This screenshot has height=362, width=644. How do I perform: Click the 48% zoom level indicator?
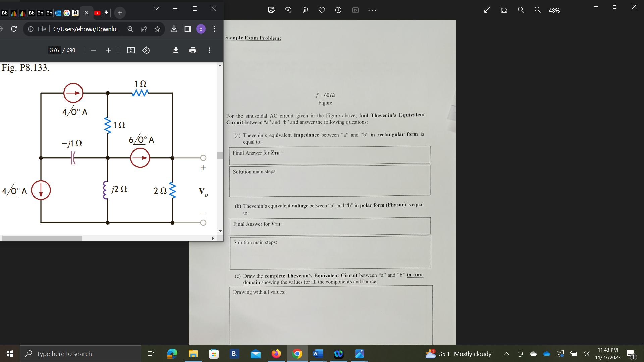[x=554, y=10]
